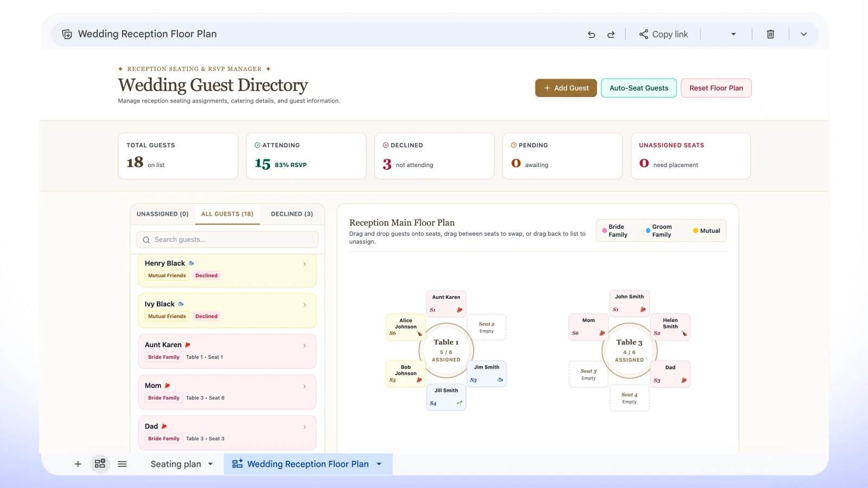Screen dimensions: 868x488
Task: Open the all-sheets list icon
Action: [123, 464]
